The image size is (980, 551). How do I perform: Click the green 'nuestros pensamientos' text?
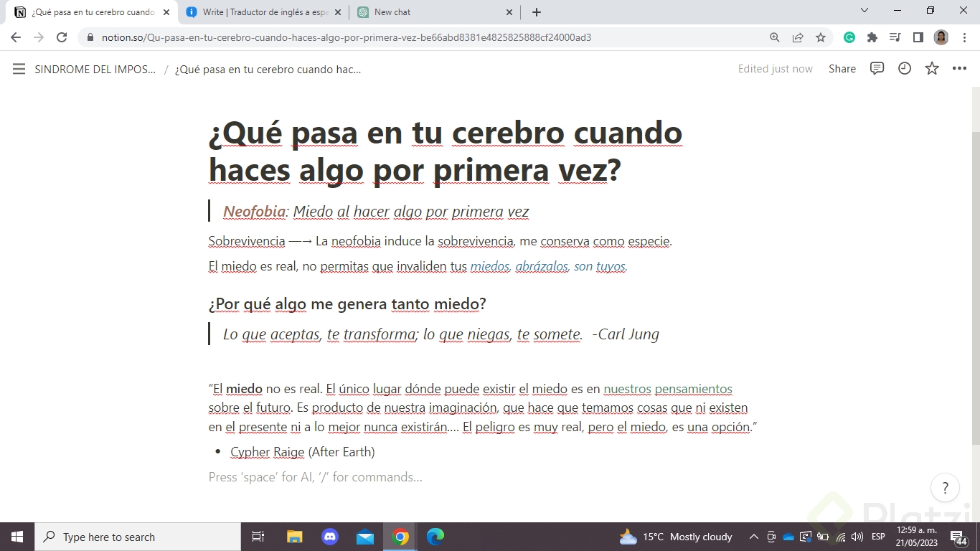pyautogui.click(x=668, y=390)
